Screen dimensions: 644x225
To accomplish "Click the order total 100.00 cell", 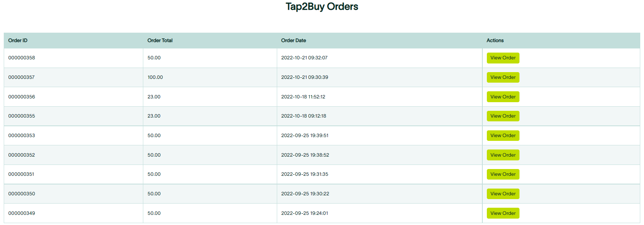I will [x=155, y=77].
